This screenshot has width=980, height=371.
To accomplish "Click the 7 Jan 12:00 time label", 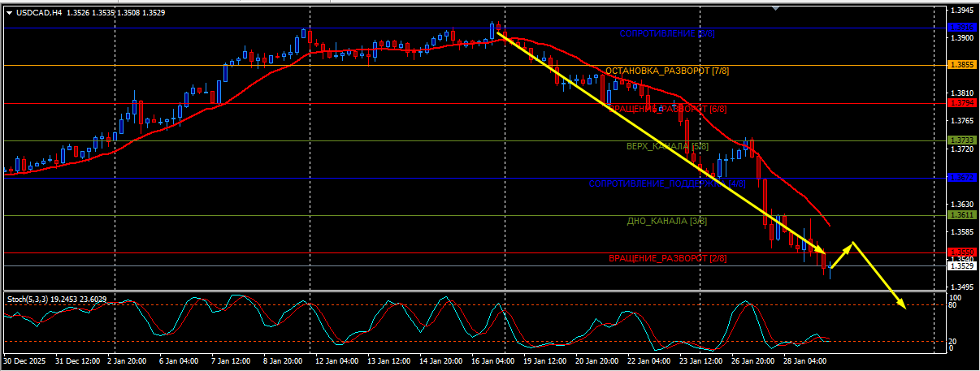I will [x=232, y=360].
